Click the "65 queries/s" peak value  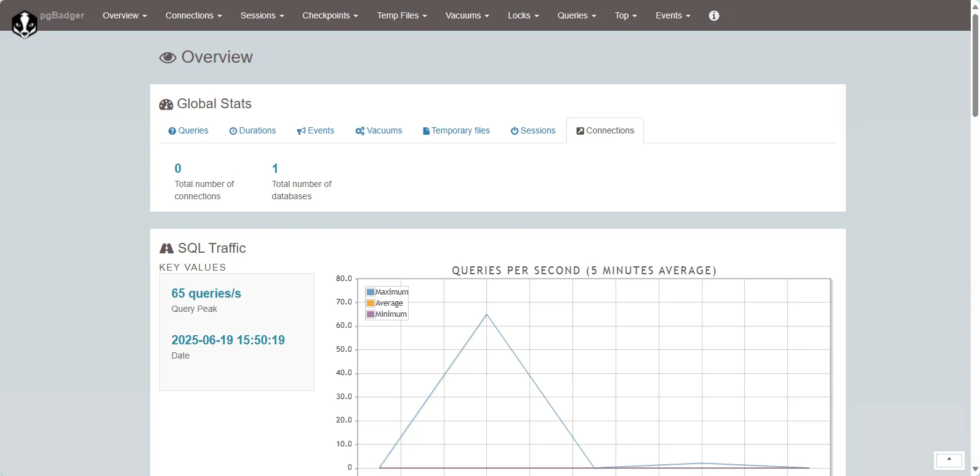pyautogui.click(x=206, y=294)
